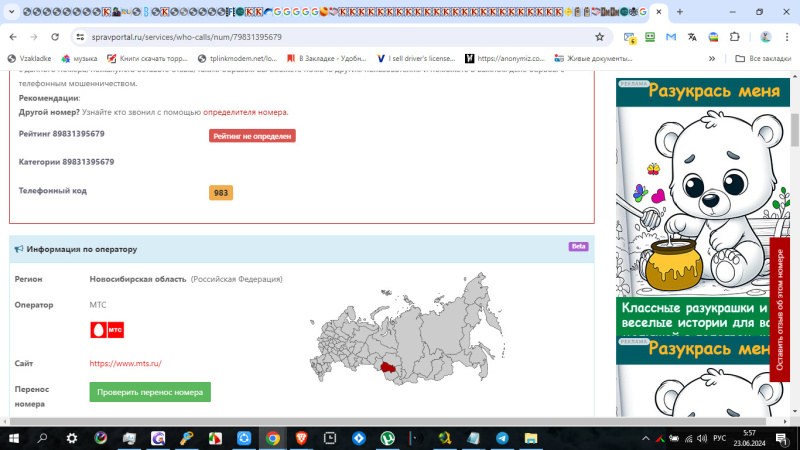Open the Chrome extensions puzzle menu
The height and width of the screenshot is (450, 800).
pyautogui.click(x=734, y=37)
